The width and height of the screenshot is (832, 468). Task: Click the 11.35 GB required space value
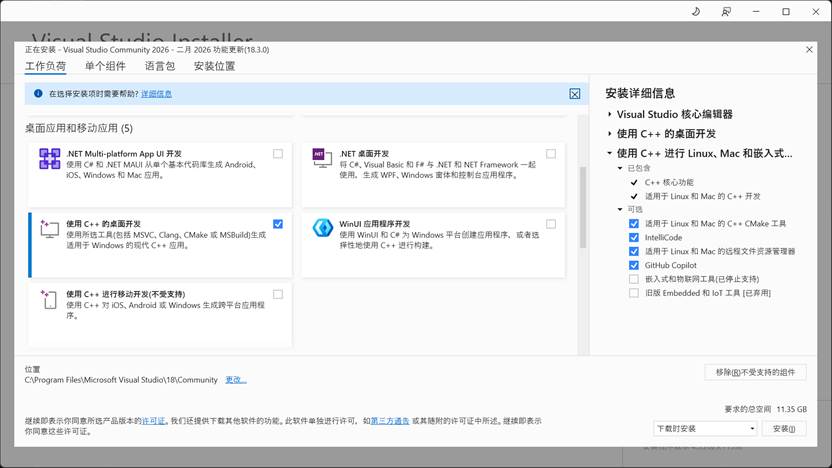pos(792,409)
